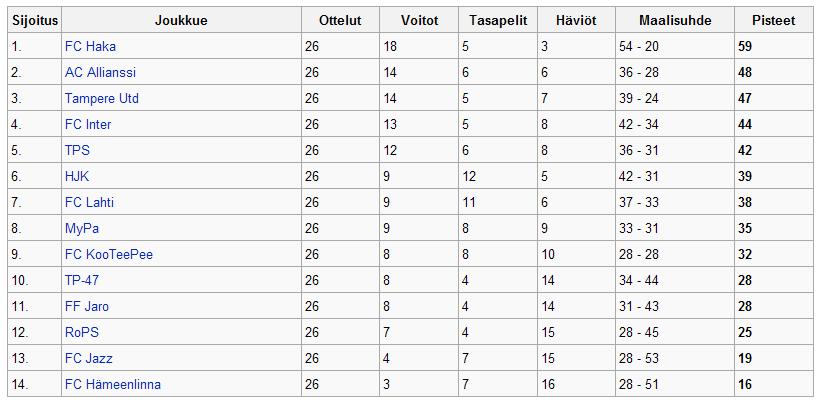This screenshot has width=823, height=405.
Task: Open the RoPS team page
Action: pos(82,333)
